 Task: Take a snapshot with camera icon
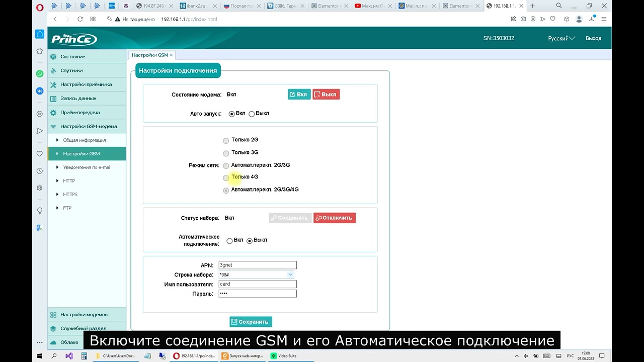(523, 19)
